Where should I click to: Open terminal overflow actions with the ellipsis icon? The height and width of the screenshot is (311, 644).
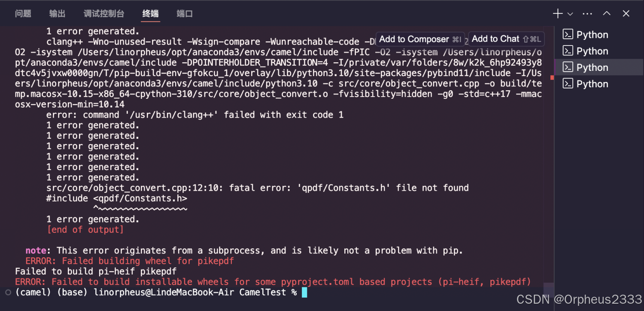point(587,13)
